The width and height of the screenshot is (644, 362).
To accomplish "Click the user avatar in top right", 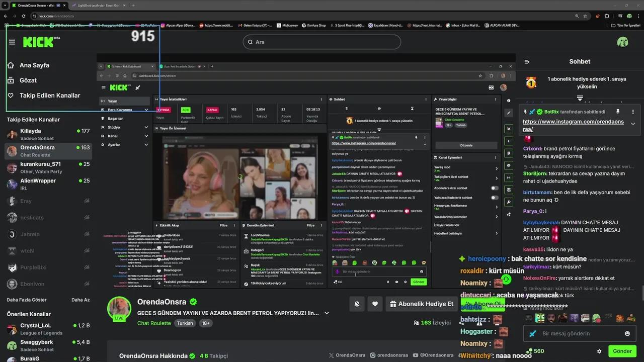I will pyautogui.click(x=622, y=42).
